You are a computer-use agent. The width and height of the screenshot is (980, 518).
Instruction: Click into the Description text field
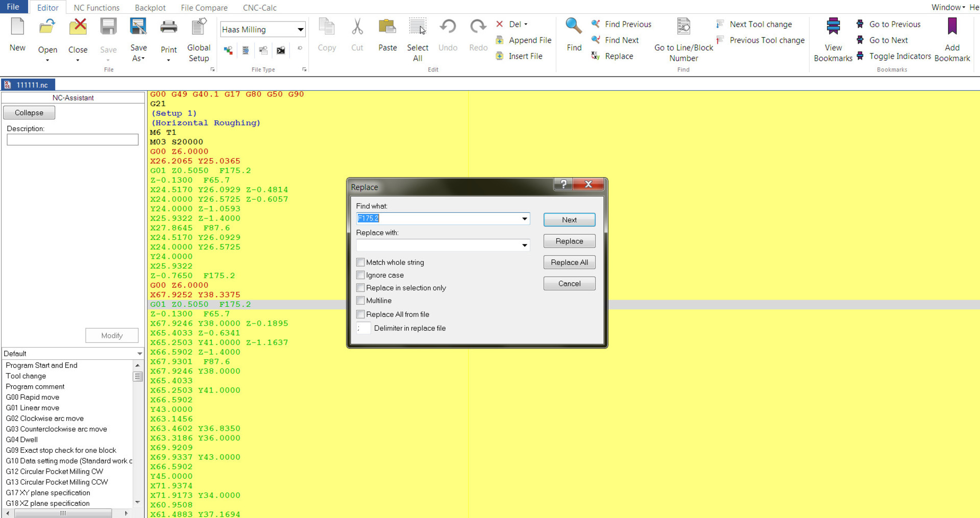72,140
